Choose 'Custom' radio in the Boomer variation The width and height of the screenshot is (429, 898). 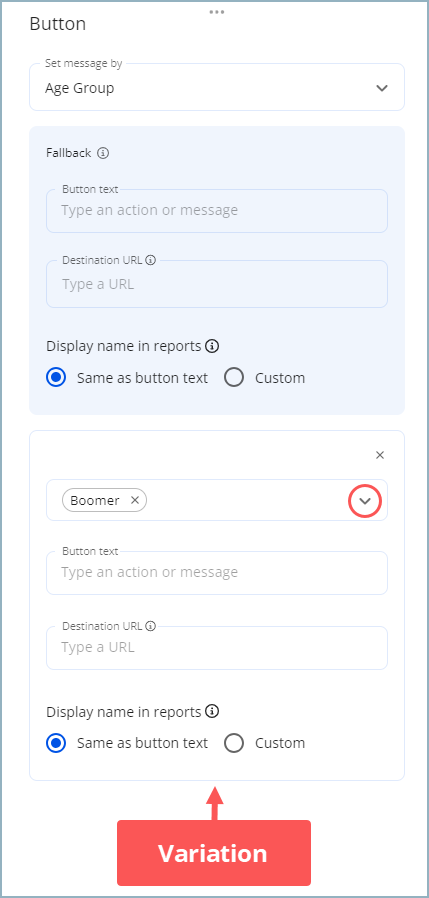(234, 743)
